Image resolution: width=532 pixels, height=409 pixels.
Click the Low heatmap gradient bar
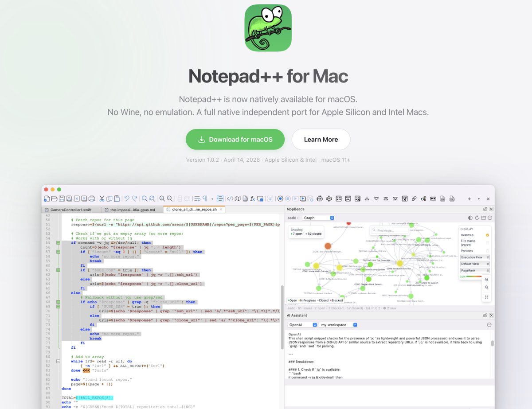[x=474, y=277]
